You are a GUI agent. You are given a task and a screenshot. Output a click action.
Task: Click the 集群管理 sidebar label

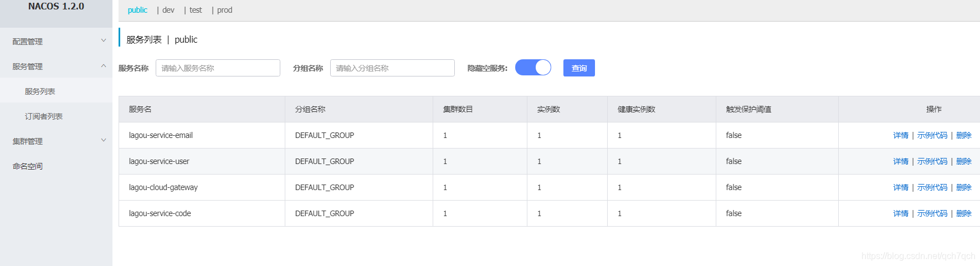(x=28, y=141)
